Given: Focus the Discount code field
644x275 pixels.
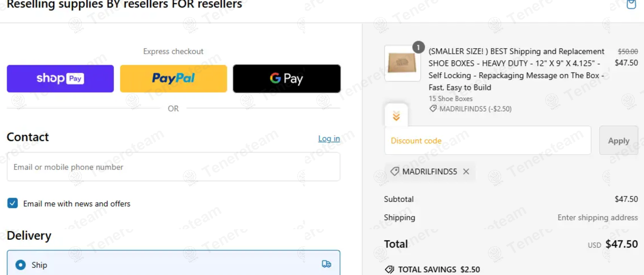Looking at the screenshot, I should coord(488,141).
